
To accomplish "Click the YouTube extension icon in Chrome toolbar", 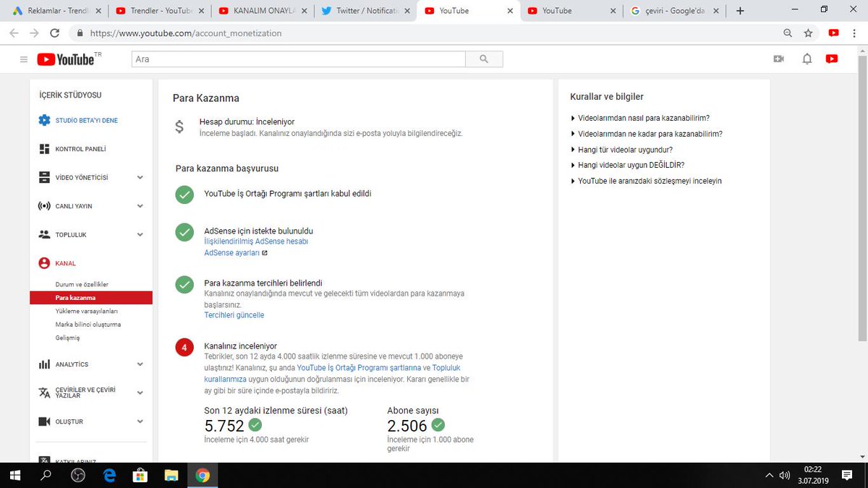I will click(x=834, y=33).
